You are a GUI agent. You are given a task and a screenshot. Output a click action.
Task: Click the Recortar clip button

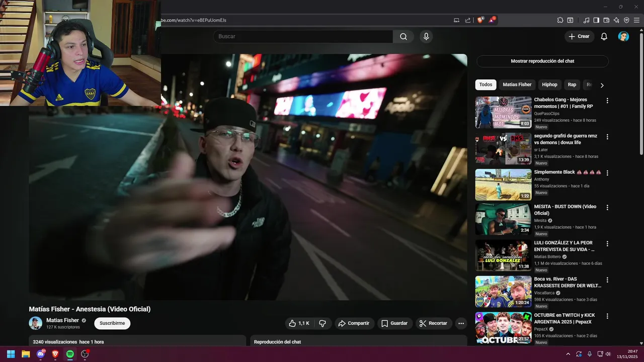point(434,323)
